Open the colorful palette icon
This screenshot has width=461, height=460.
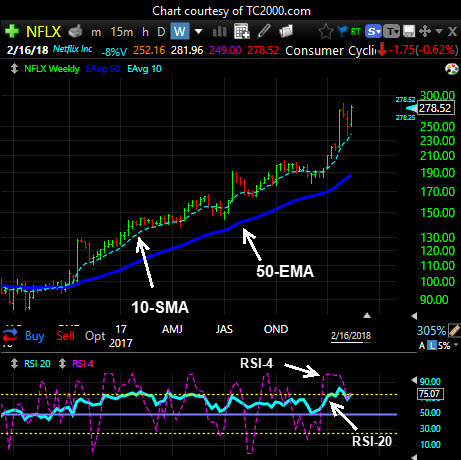pos(452,69)
